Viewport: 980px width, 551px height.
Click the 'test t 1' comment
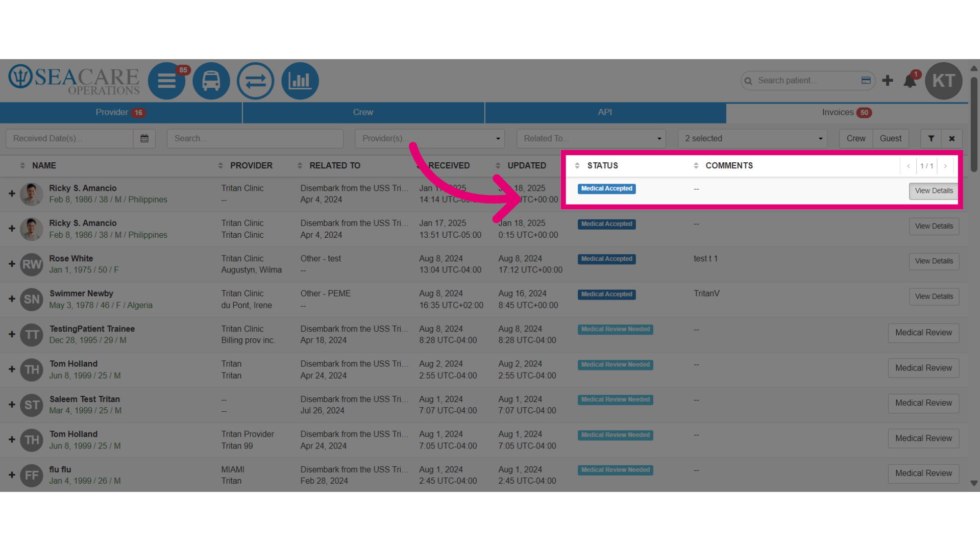point(705,259)
